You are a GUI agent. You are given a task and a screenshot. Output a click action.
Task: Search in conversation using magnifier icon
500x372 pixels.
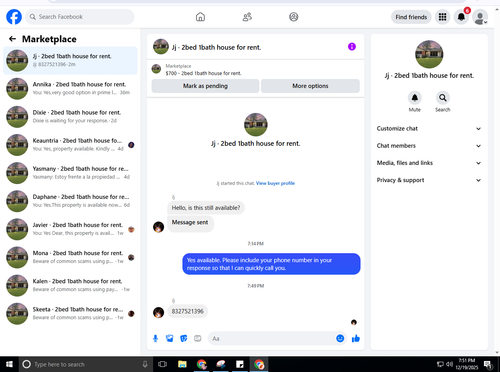(443, 98)
